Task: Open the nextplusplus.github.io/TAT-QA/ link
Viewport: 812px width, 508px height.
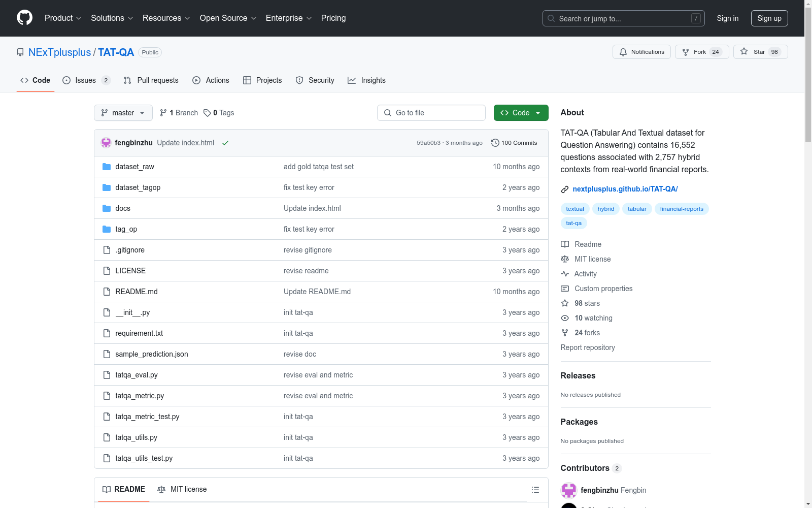Action: pyautogui.click(x=625, y=189)
